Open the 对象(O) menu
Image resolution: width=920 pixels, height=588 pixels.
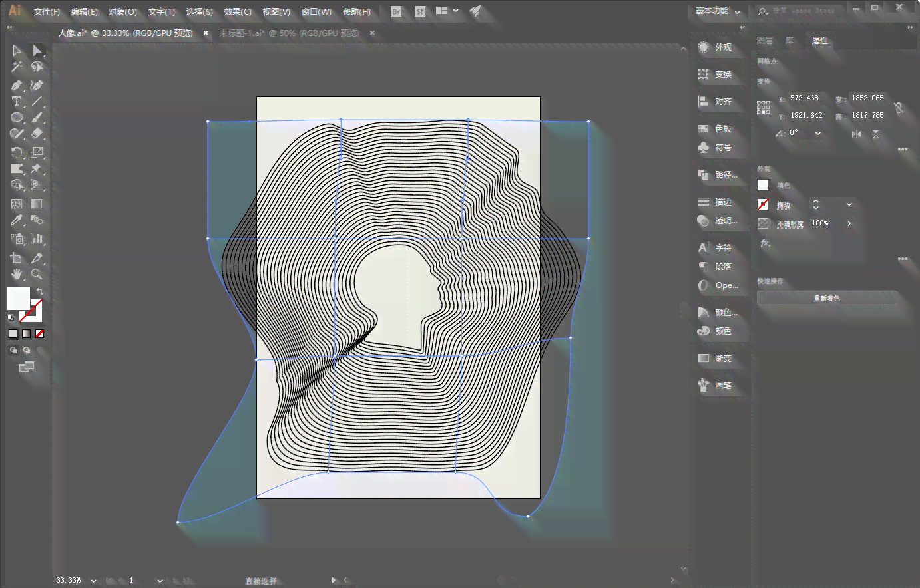122,12
